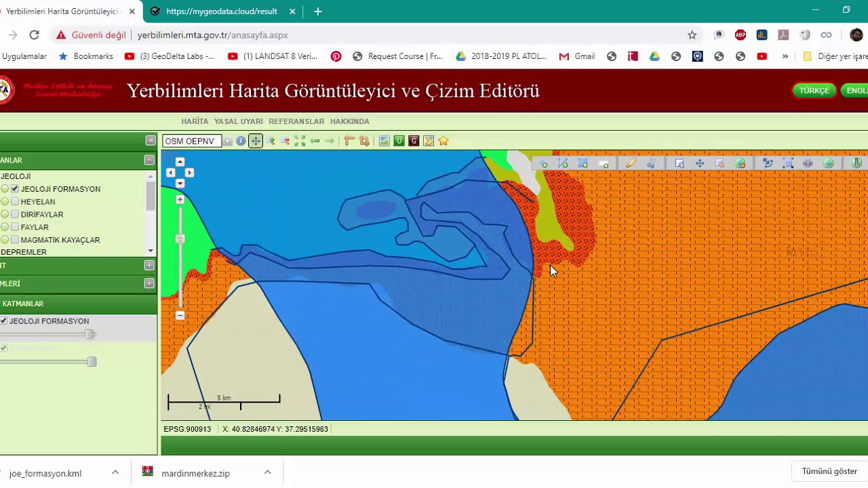Click the green download arrow icon in editor bar
Screen dimensions: 868x488
coord(856,163)
